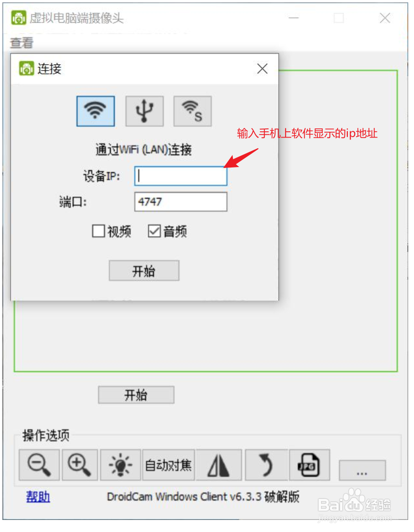The height and width of the screenshot is (532, 414).
Task: Select the WiFi Server mode icon
Action: coord(193,112)
